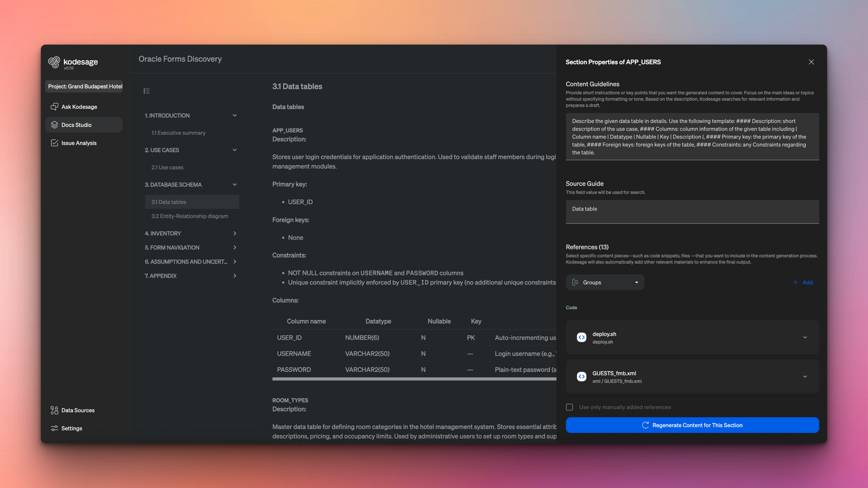Screen dimensions: 868x488
Task: Expand the GUESTS_fmb.xml reference chevron
Action: (x=805, y=377)
